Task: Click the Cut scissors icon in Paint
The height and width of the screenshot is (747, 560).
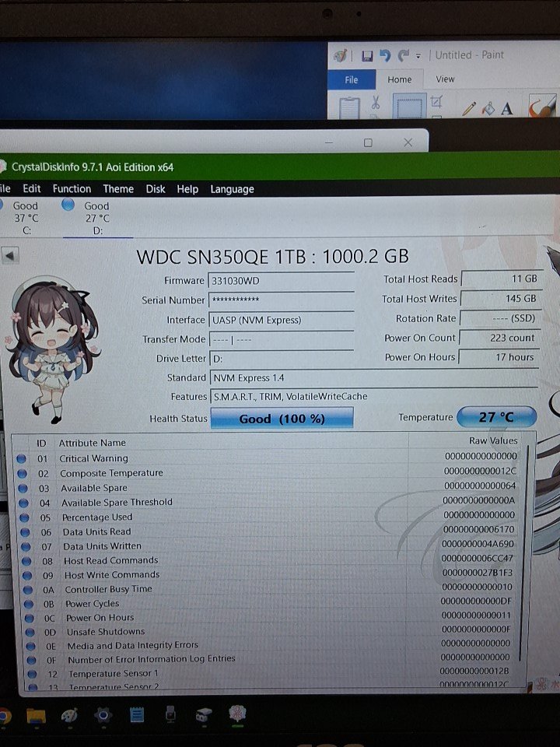Action: pyautogui.click(x=375, y=102)
